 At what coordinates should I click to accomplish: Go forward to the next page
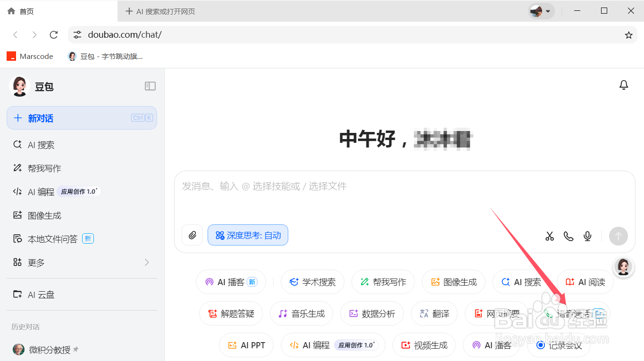pos(34,35)
